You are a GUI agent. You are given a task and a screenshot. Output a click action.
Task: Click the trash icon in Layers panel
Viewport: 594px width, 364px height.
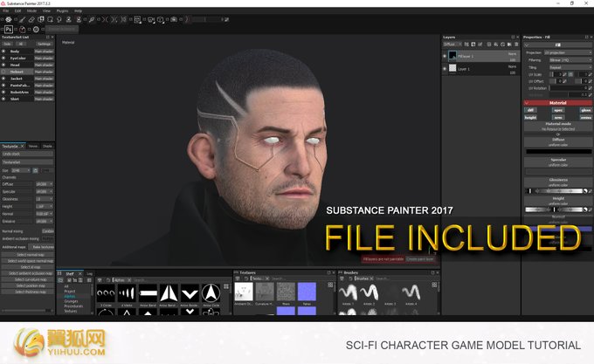(516, 45)
